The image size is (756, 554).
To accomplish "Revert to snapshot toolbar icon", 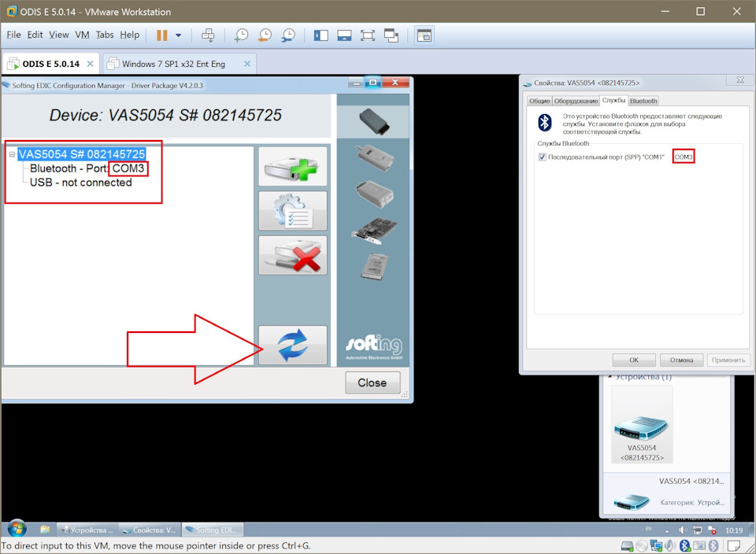I will [x=265, y=35].
